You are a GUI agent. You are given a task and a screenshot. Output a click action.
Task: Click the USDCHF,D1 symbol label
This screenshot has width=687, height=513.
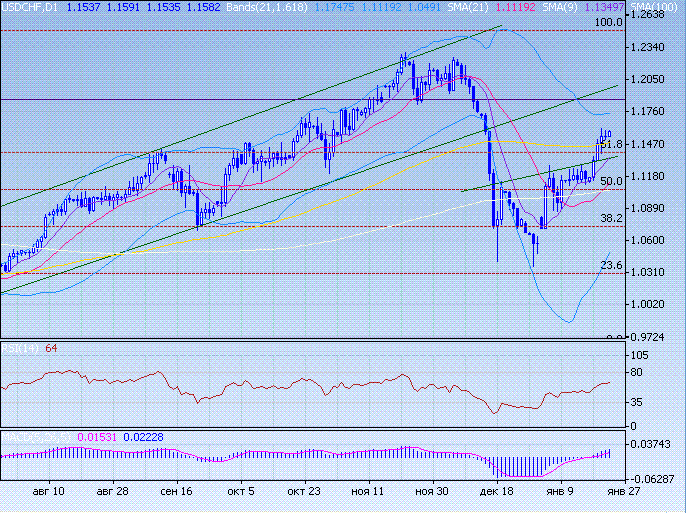[30, 7]
